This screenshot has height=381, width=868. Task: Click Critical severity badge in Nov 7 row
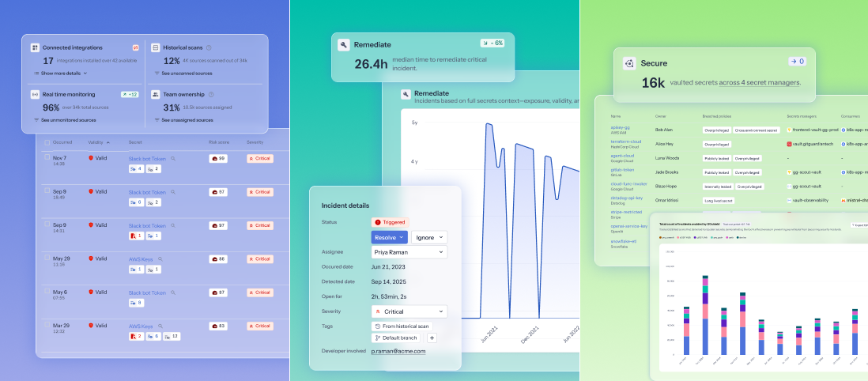pyautogui.click(x=260, y=158)
